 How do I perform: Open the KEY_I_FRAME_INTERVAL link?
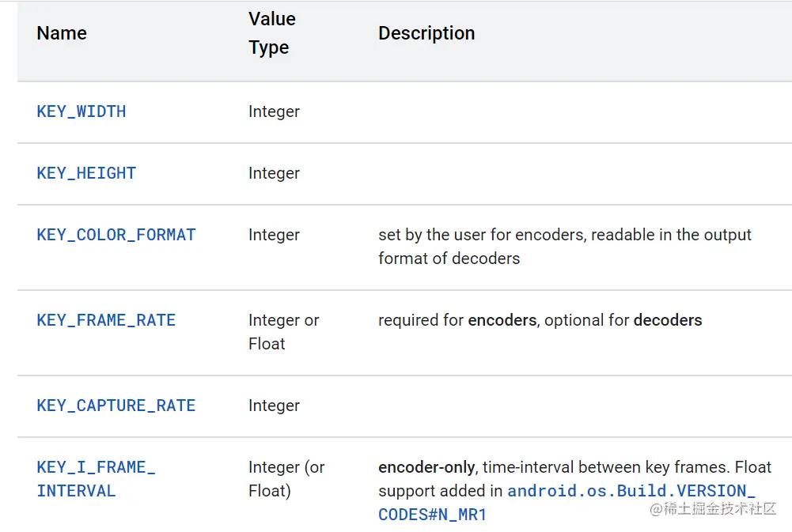(x=95, y=478)
